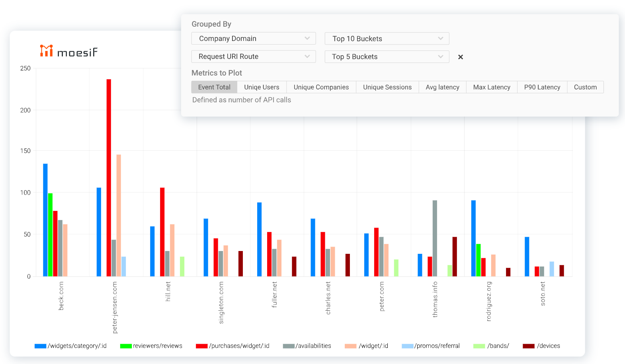Click the blue beck.com bar
Screen dimensions: 625x364
[45, 220]
